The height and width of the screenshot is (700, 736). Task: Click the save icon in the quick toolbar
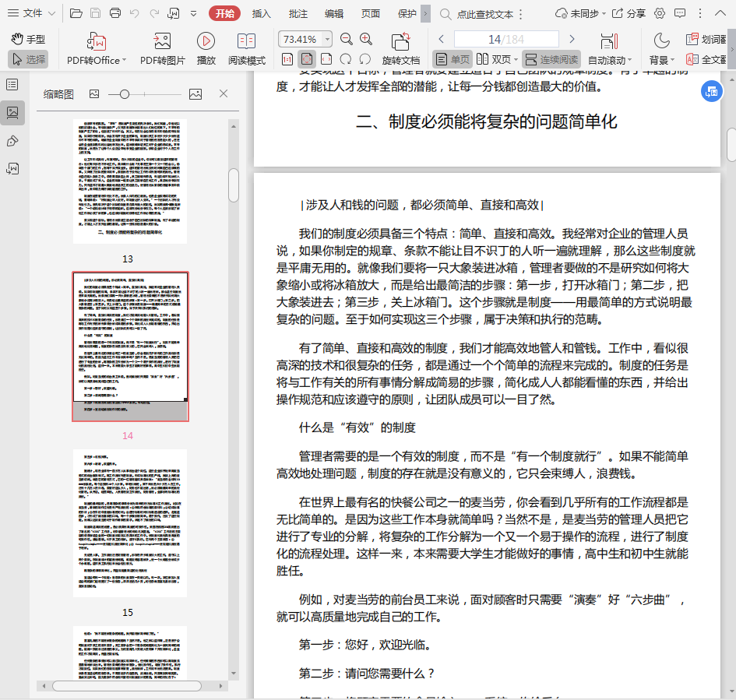tap(95, 13)
